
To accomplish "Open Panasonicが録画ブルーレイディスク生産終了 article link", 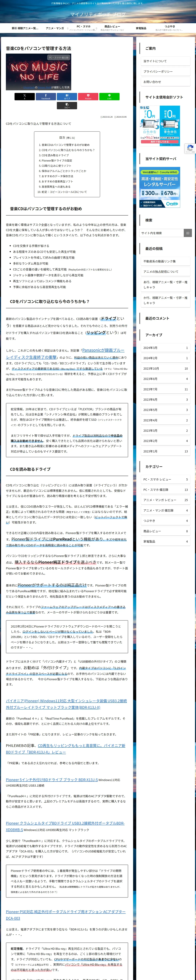I will pos(65,353).
